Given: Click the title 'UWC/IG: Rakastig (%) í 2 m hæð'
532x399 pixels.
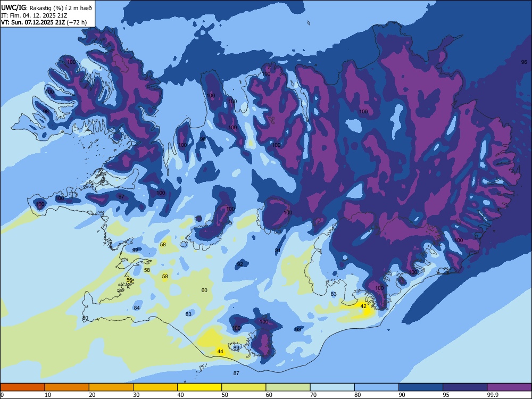Looking at the screenshot, I should [x=46, y=7].
